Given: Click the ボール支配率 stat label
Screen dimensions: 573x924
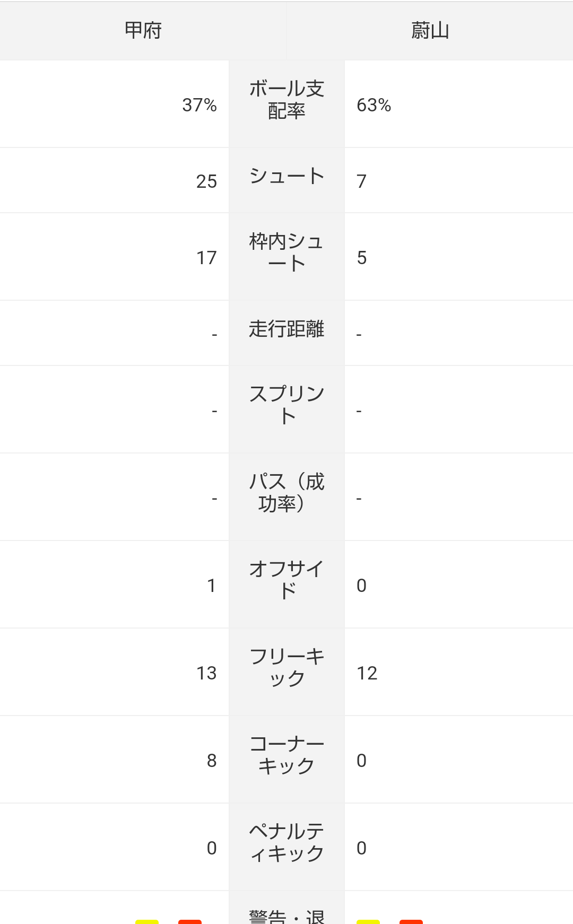Looking at the screenshot, I should click(x=286, y=100).
